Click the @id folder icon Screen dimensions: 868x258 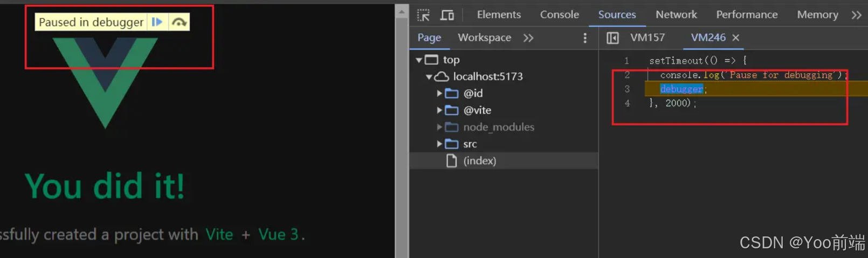click(x=452, y=94)
